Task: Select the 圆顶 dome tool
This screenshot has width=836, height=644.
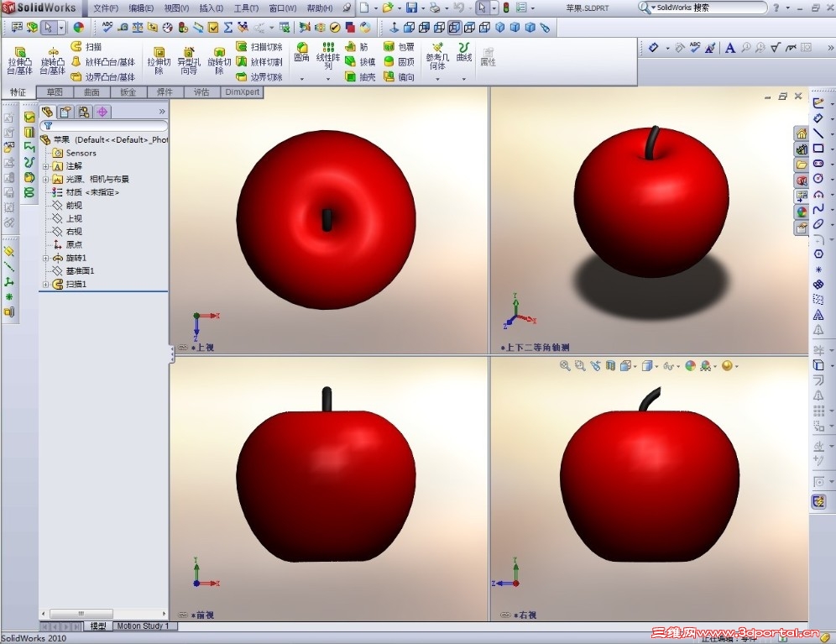Action: pyautogui.click(x=399, y=62)
